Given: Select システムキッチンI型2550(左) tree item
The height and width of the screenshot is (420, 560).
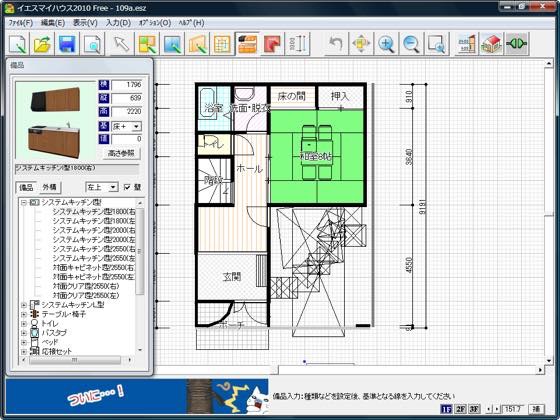Looking at the screenshot, I should (94, 258).
